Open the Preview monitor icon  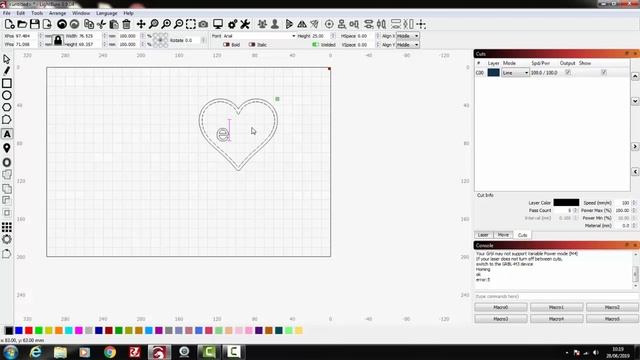coord(218,24)
